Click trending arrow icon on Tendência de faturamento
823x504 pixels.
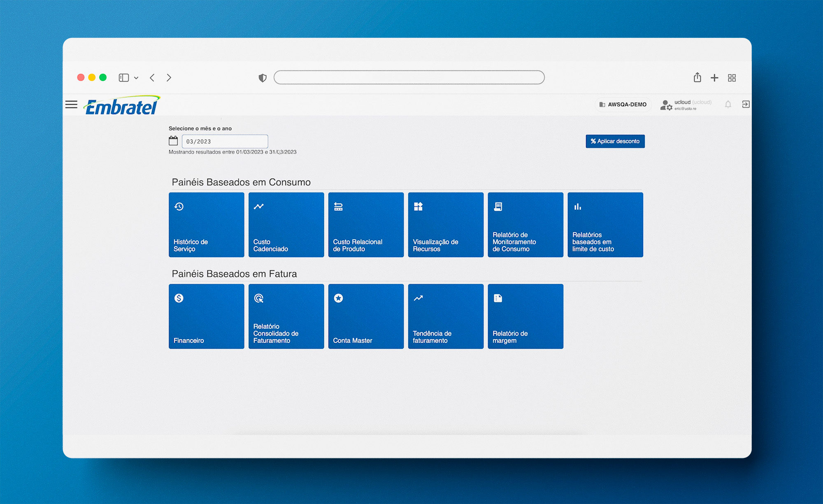coord(418,298)
